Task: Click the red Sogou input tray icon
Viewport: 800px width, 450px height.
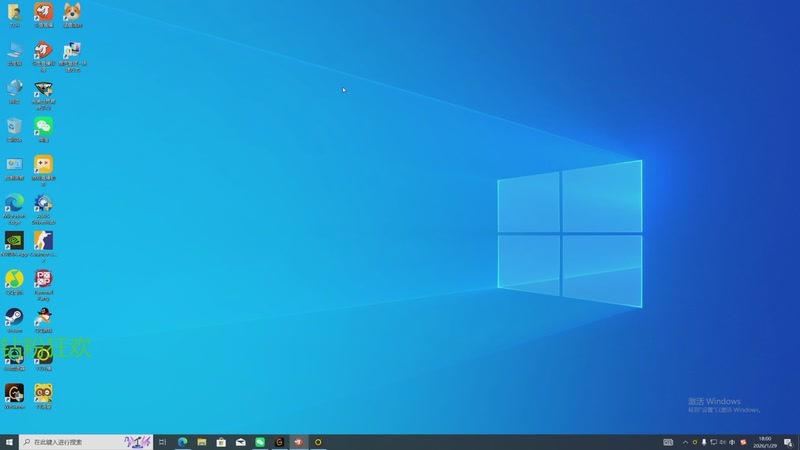Action: click(x=743, y=442)
